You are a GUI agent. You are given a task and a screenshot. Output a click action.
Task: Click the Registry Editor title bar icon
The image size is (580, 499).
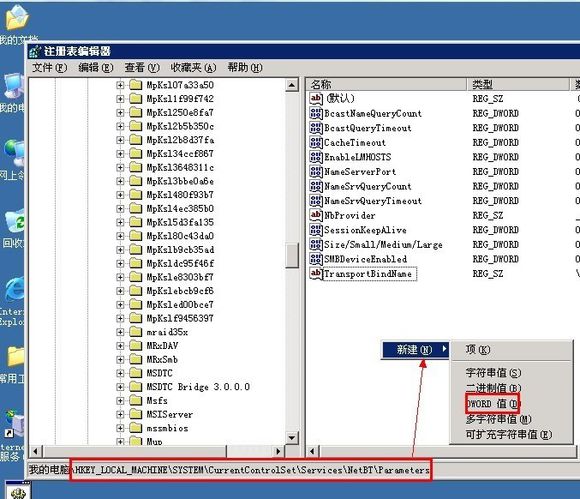[35, 51]
